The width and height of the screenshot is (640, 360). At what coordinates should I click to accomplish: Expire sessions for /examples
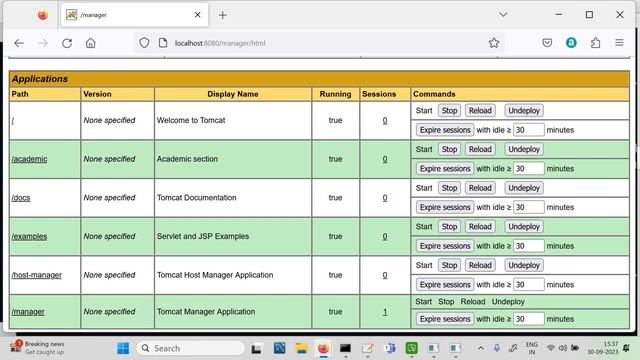[445, 246]
